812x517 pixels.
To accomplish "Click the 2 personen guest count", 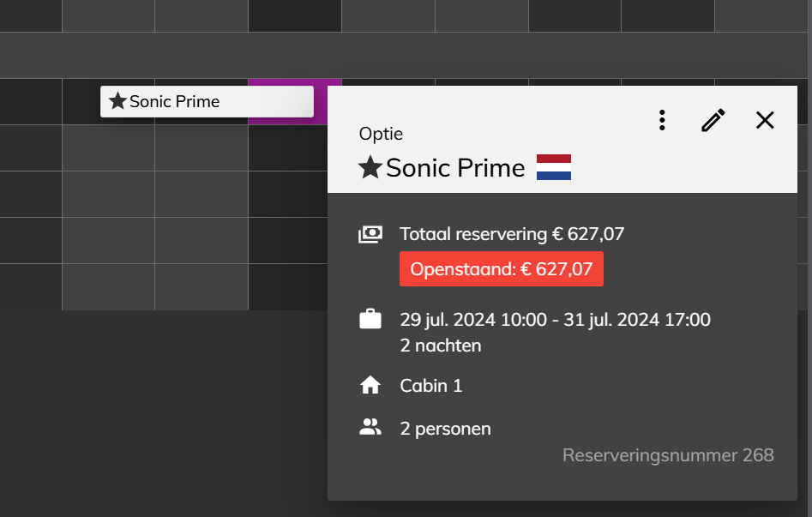I will [x=445, y=429].
